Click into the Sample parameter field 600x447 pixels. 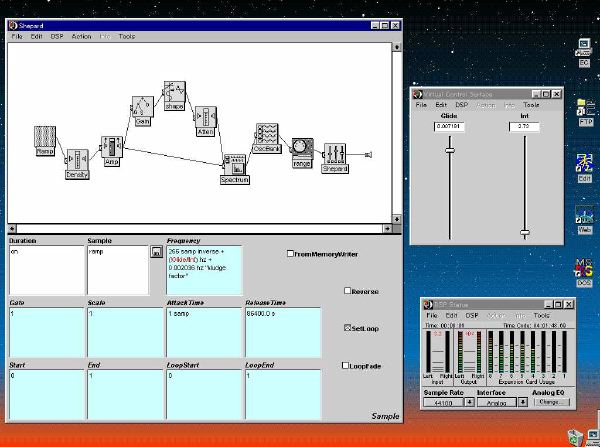point(118,270)
